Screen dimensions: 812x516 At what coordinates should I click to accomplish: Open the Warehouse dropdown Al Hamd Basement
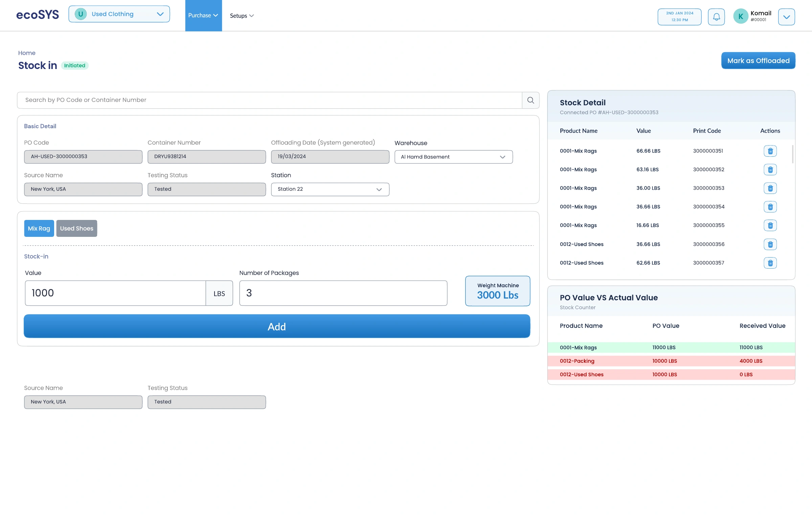coord(453,157)
